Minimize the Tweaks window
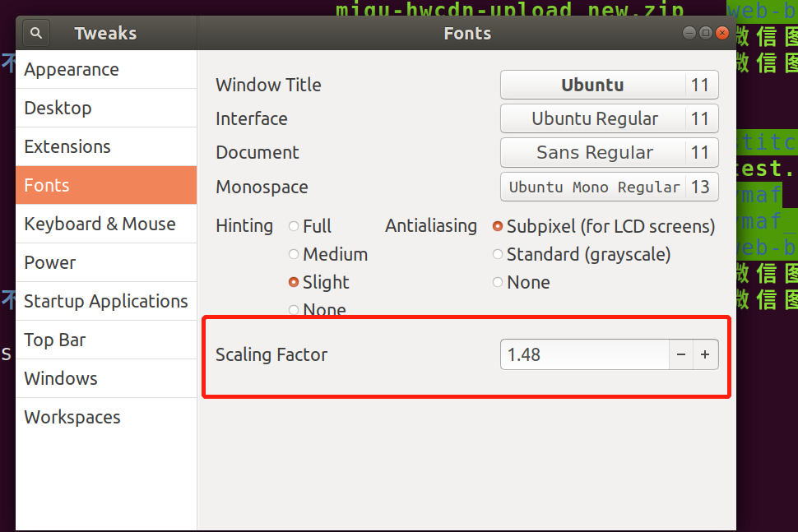The width and height of the screenshot is (798, 532). [689, 33]
